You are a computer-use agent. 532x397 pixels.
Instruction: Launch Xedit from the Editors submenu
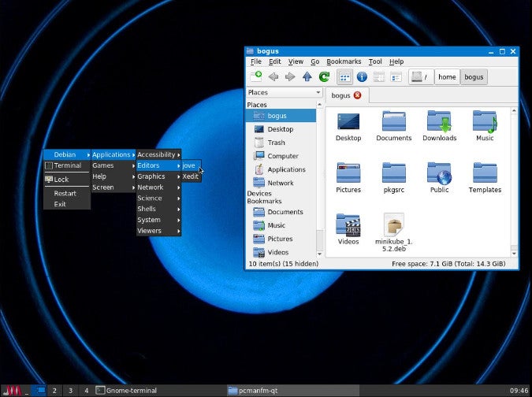tap(191, 176)
